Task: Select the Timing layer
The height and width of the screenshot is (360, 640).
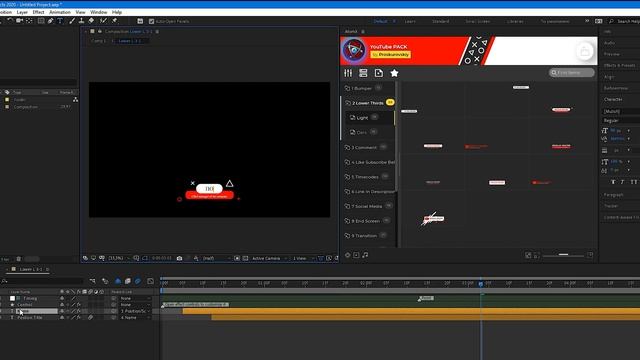Action: (x=30, y=298)
